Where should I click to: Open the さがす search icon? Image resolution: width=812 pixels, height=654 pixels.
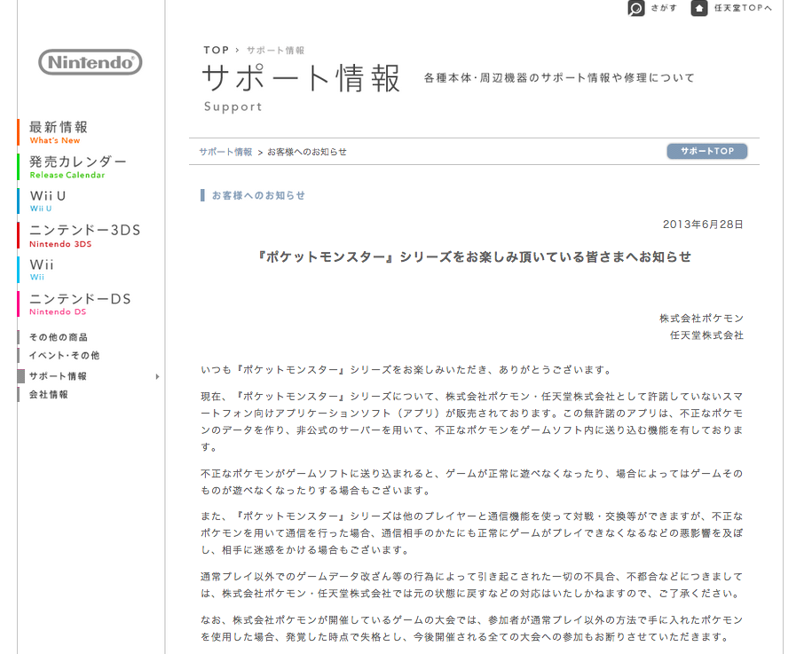click(x=636, y=8)
